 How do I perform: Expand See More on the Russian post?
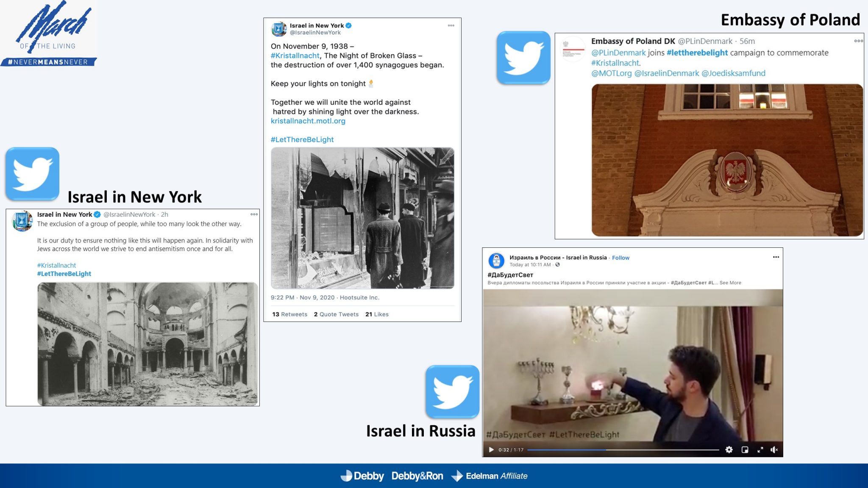pos(730,283)
